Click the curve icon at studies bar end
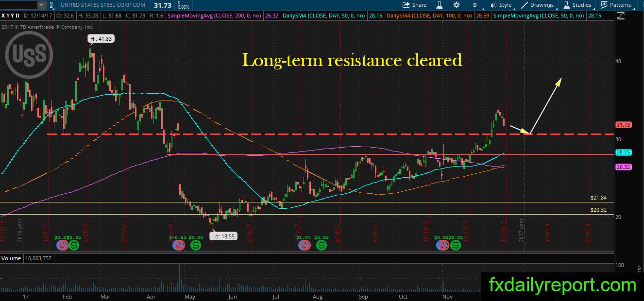644x301 pixels. pos(621,16)
